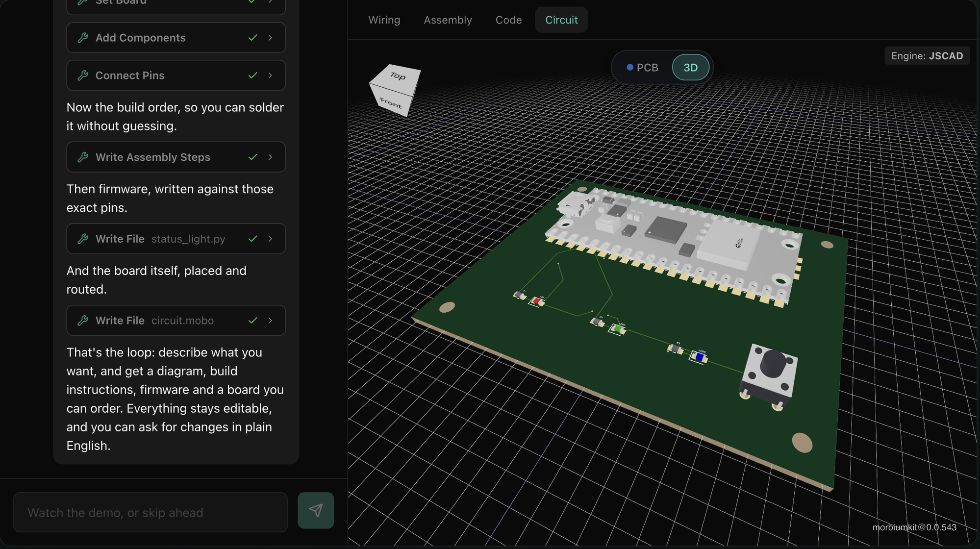Switch view to PCB mode
Screen dimensions: 980x549
coord(643,67)
